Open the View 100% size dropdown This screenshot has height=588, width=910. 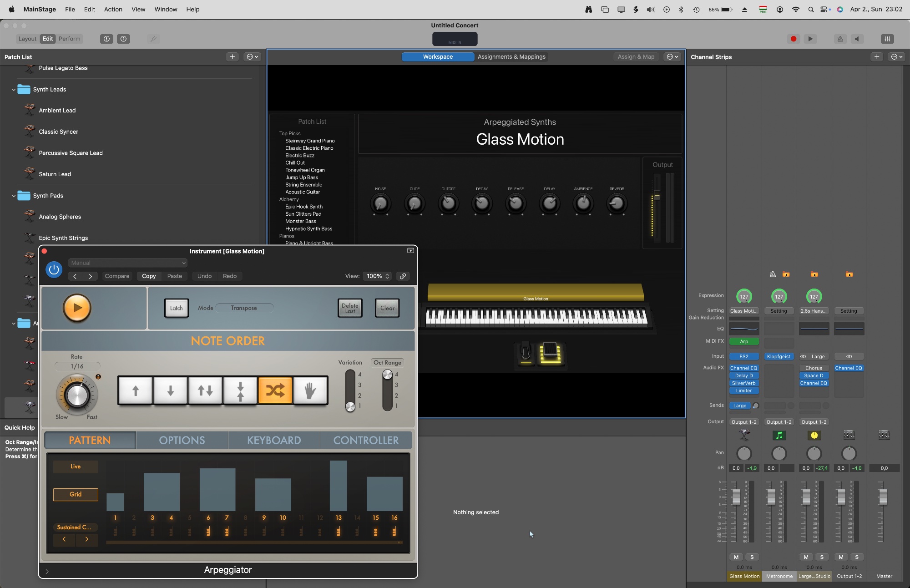coord(378,276)
